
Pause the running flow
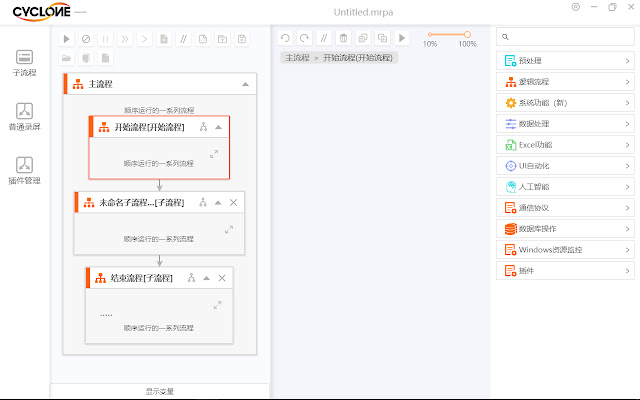105,39
